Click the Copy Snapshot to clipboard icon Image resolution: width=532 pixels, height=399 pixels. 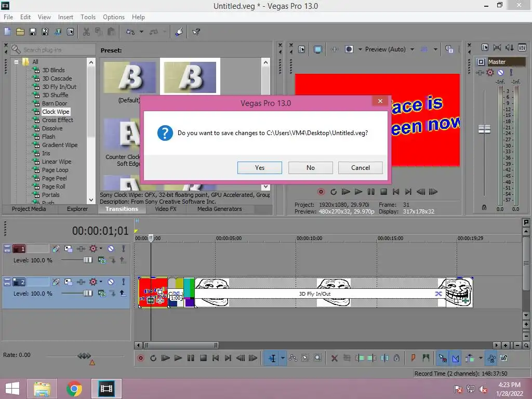tap(449, 49)
